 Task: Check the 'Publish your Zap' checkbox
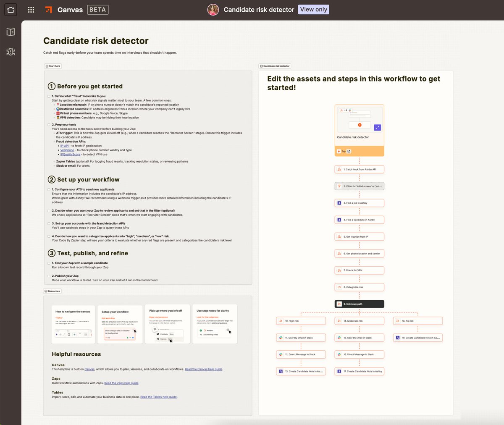click(49, 276)
